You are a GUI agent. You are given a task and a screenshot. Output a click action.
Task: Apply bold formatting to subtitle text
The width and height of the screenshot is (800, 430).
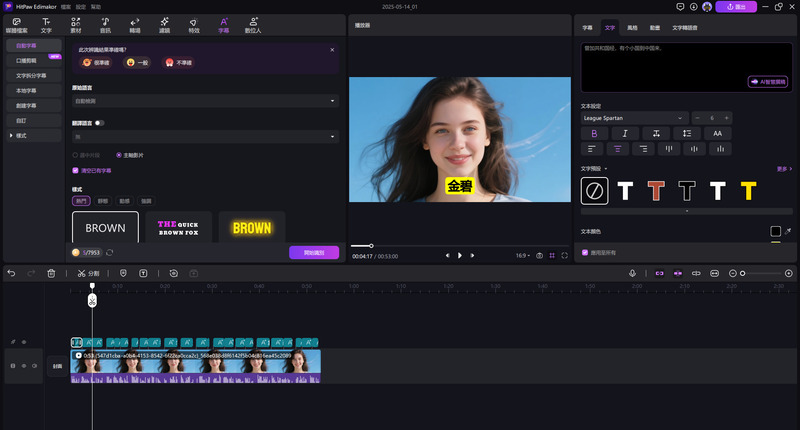(x=594, y=133)
